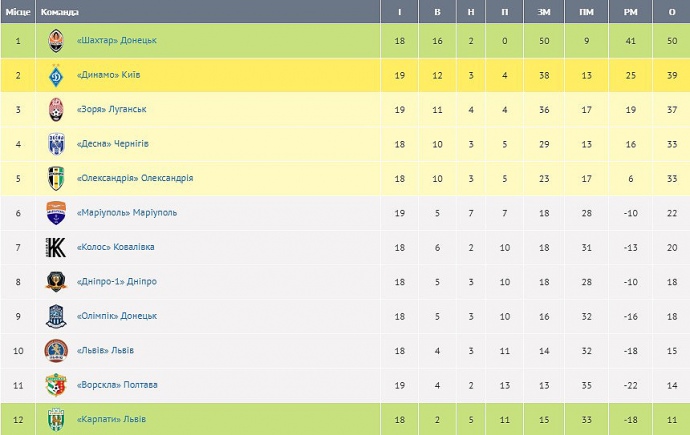Viewport: 690px width, 435px height.
Task: Click the Mariupol team logo
Action: pos(56,213)
